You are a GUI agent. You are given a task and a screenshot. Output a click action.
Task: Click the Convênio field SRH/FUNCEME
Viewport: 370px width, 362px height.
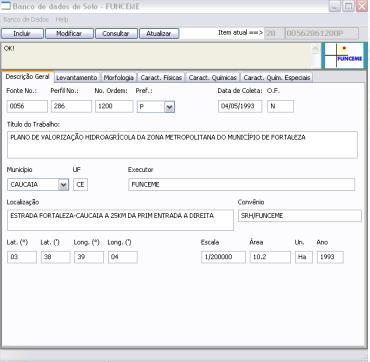(300, 216)
